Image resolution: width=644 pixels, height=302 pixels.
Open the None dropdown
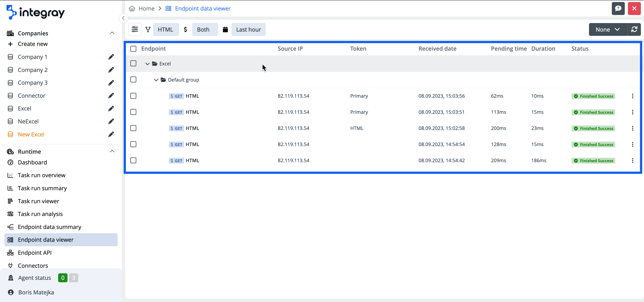[608, 29]
